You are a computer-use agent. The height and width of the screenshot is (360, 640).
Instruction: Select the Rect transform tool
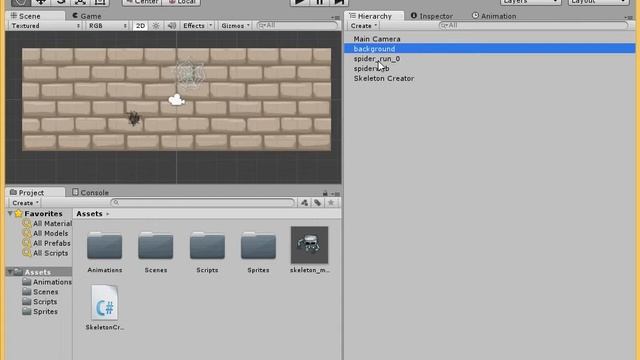100,2
